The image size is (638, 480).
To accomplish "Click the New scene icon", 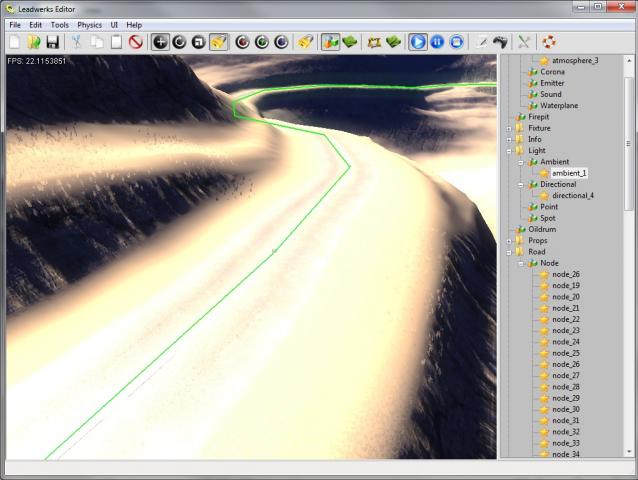I will point(15,42).
